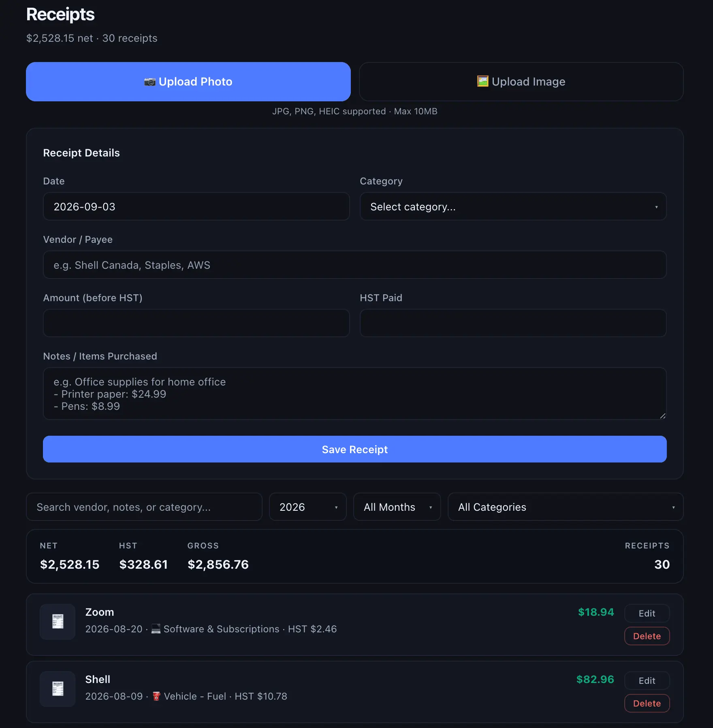Expand the 2026 year filter

point(307,507)
